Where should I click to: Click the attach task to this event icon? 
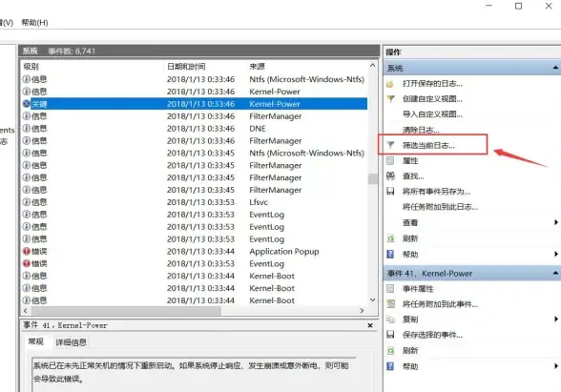click(391, 304)
